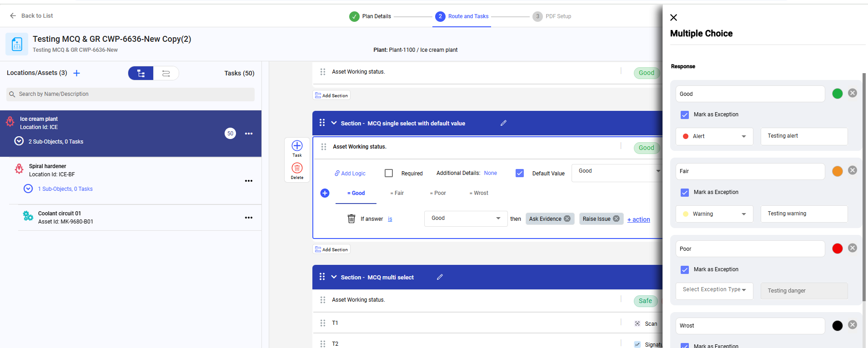The height and width of the screenshot is (348, 868).
Task: Open the Alert exception type dropdown
Action: [x=714, y=136]
